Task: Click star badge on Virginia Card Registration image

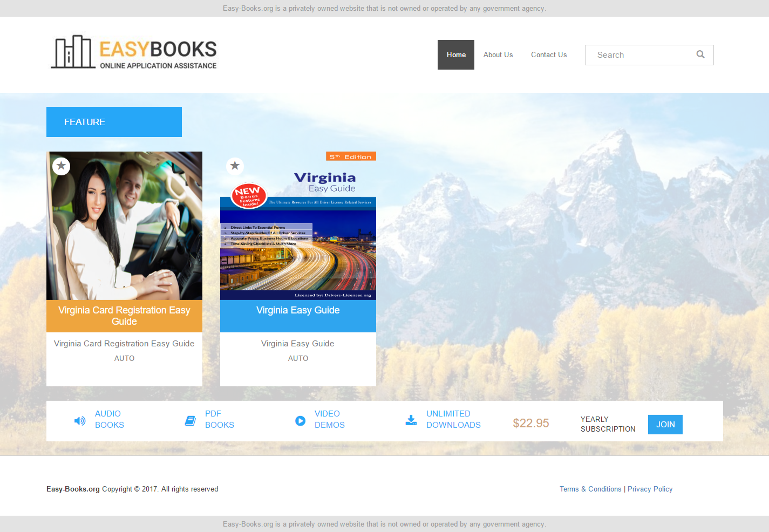Action: click(x=62, y=166)
